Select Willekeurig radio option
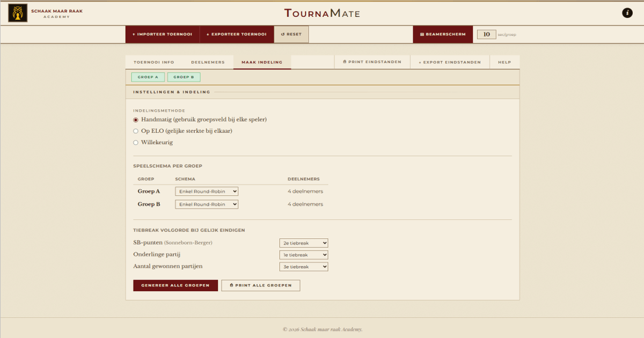This screenshot has width=644, height=338. tap(136, 143)
